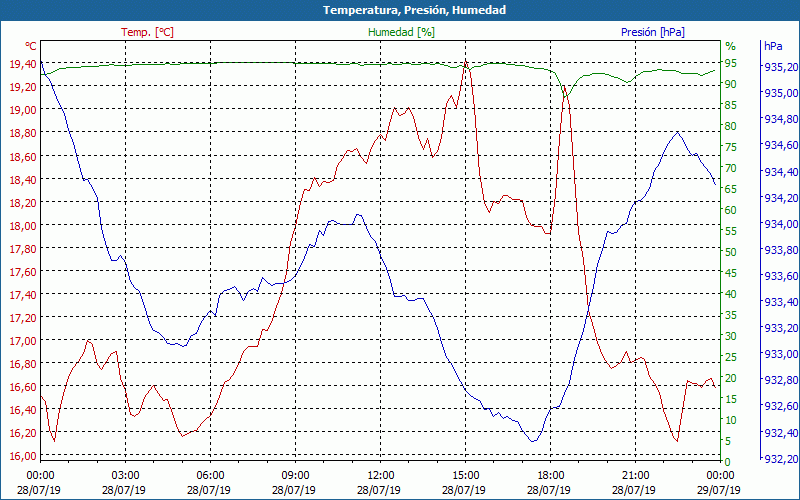The image size is (800, 500).
Task: Choose the 25 humidity axis value
Action: [731, 357]
